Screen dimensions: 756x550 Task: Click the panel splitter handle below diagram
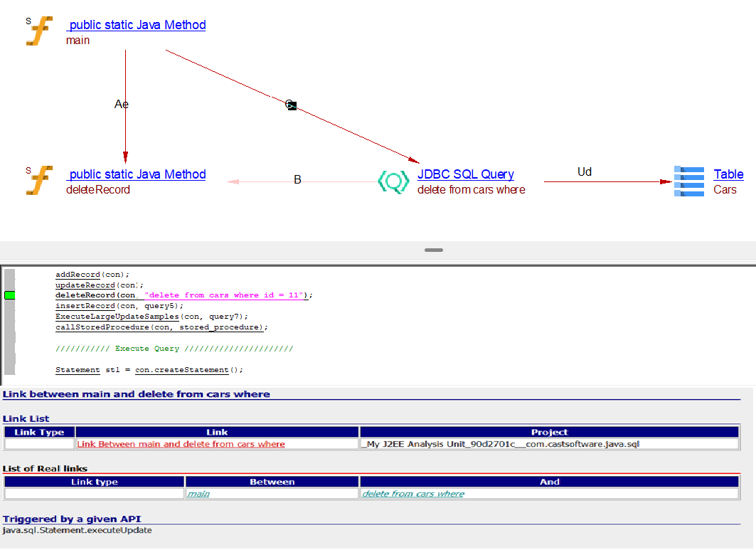pos(433,250)
